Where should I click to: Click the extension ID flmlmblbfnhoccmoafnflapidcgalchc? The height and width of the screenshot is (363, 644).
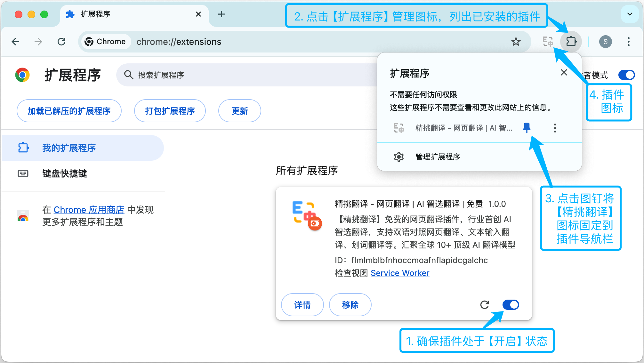click(419, 260)
